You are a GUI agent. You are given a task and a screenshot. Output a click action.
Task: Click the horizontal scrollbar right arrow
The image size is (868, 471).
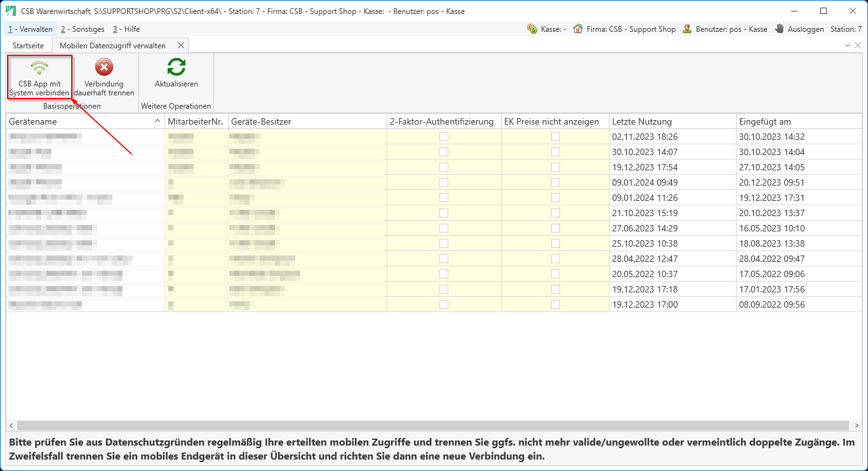point(856,426)
